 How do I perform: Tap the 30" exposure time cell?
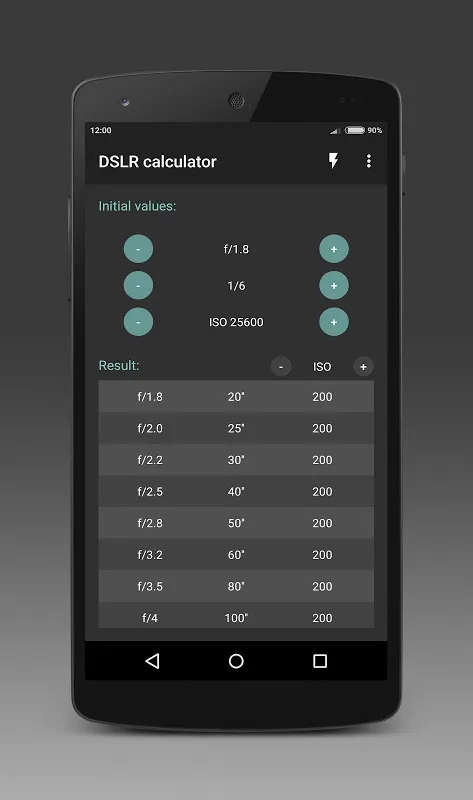pyautogui.click(x=236, y=460)
